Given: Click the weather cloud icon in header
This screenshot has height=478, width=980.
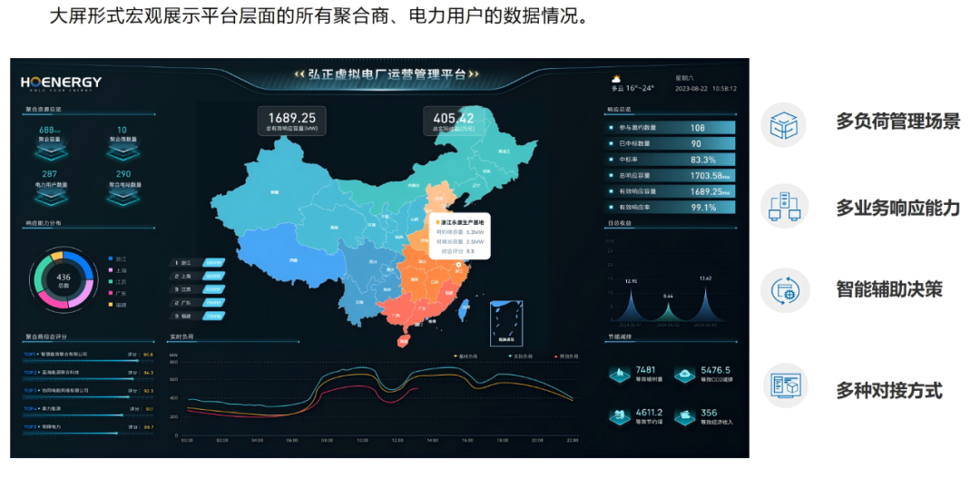Looking at the screenshot, I should point(617,79).
